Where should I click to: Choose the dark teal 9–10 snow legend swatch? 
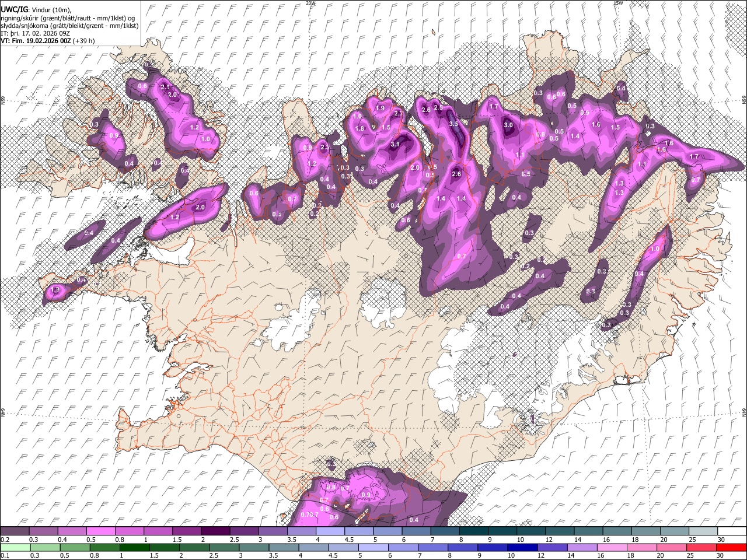502,531
